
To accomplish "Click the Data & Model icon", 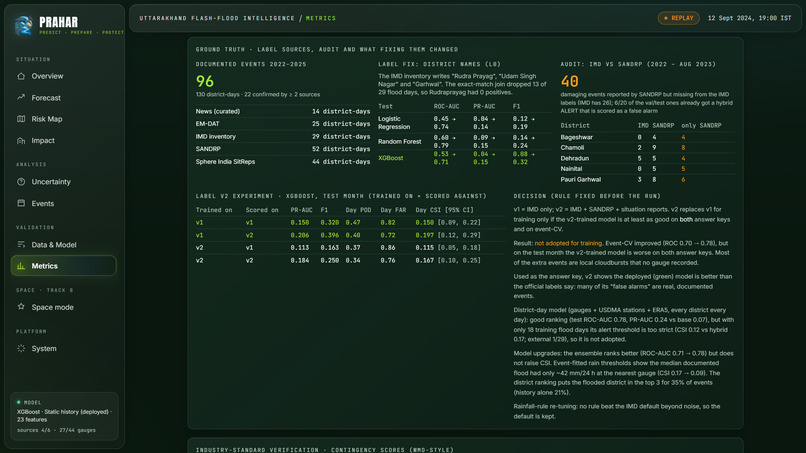I will (x=21, y=245).
